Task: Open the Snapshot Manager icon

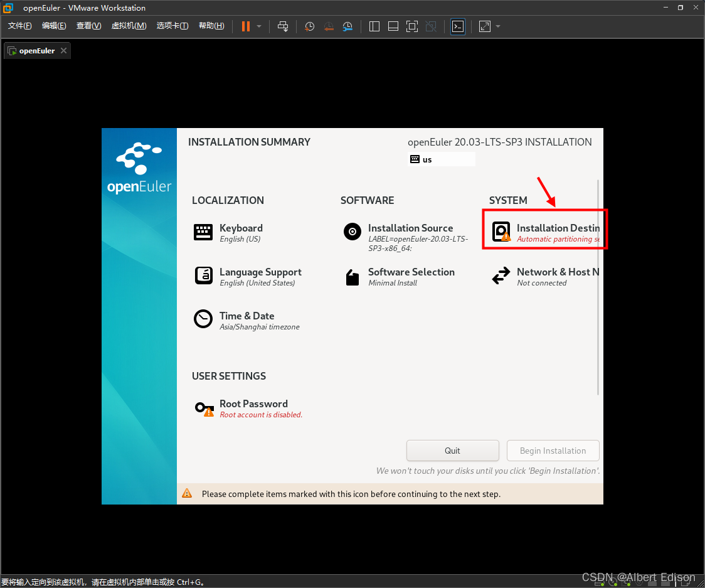Action: pos(347,26)
